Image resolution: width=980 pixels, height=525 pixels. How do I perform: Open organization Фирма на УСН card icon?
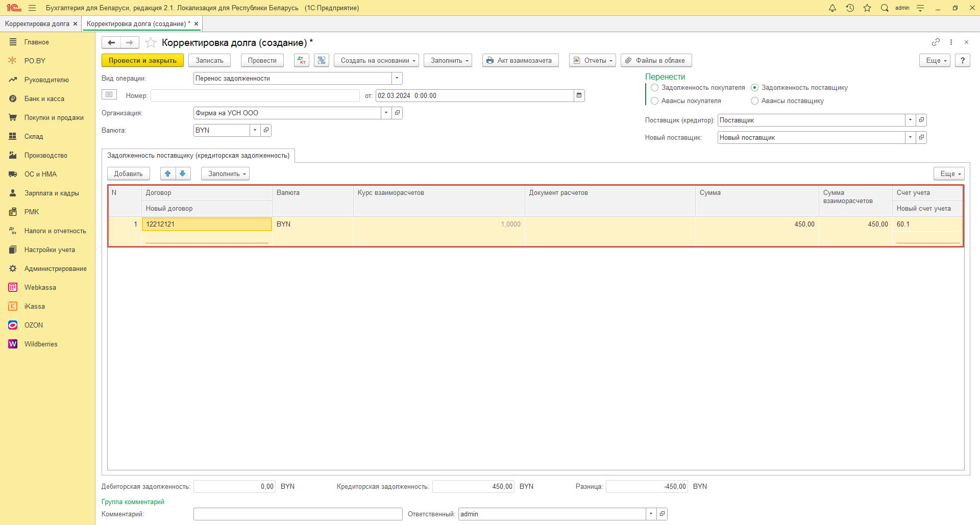pos(397,113)
